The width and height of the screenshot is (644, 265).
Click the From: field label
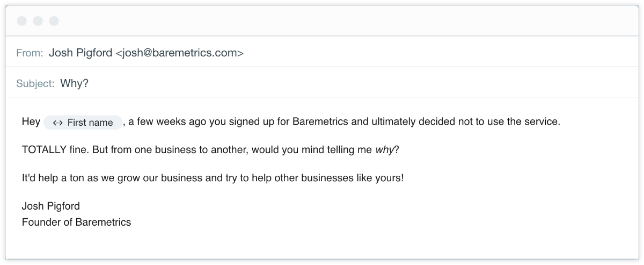(x=30, y=53)
